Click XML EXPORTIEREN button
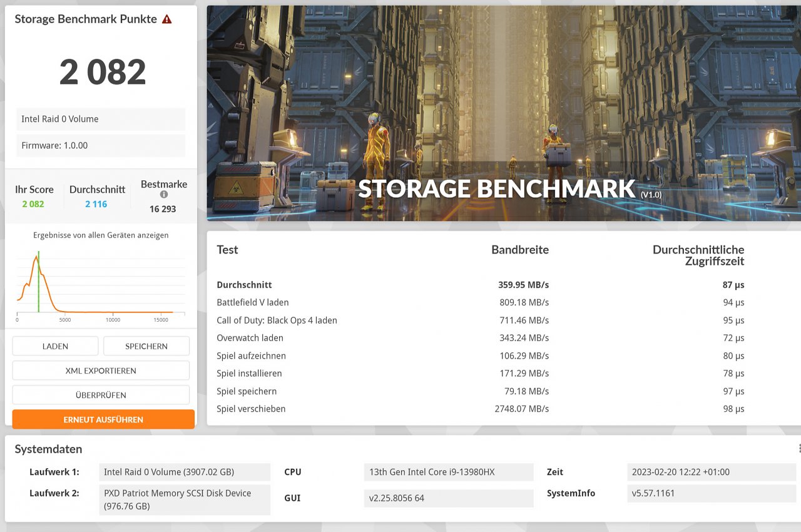Screen dimensions: 801x532 [x=101, y=371]
